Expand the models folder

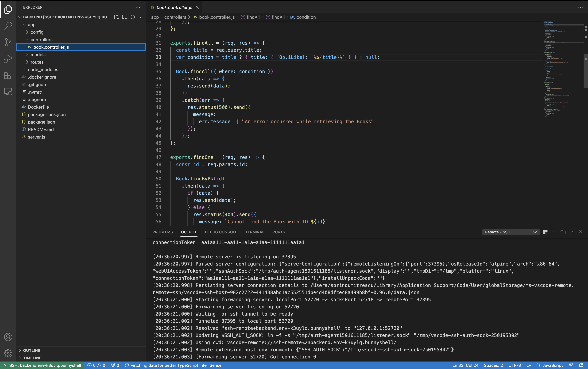[38, 55]
